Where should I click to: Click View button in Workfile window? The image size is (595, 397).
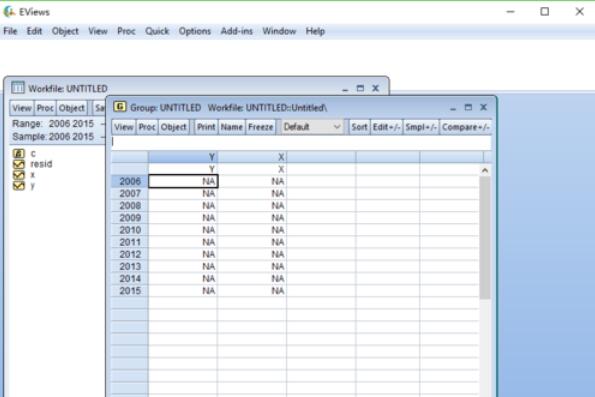22,108
